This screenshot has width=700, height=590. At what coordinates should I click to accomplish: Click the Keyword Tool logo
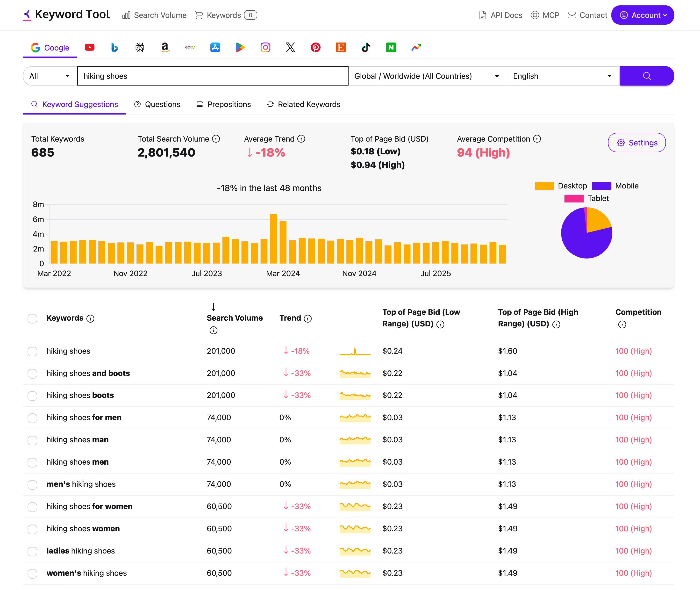(66, 15)
